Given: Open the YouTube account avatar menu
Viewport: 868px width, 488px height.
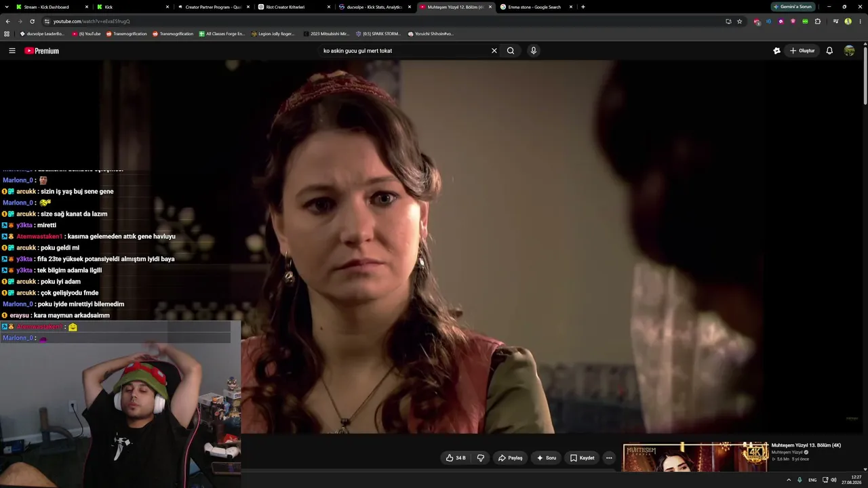Looking at the screenshot, I should tap(849, 51).
